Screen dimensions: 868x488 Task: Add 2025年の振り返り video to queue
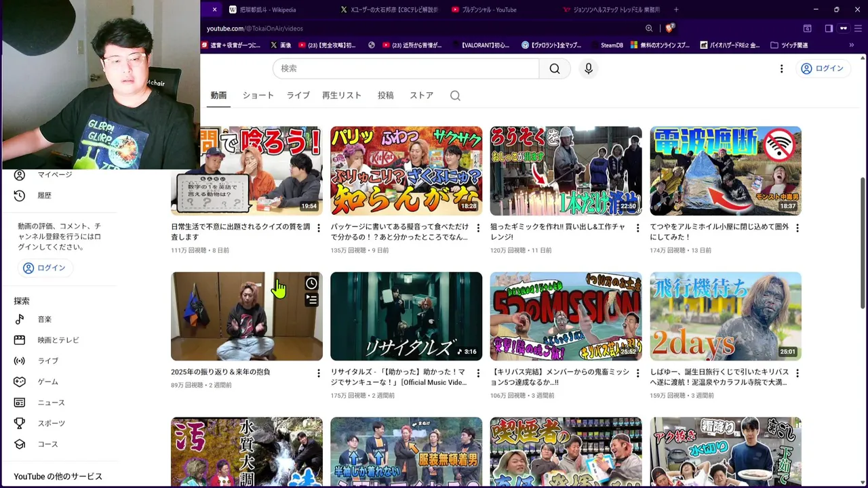pos(311,299)
